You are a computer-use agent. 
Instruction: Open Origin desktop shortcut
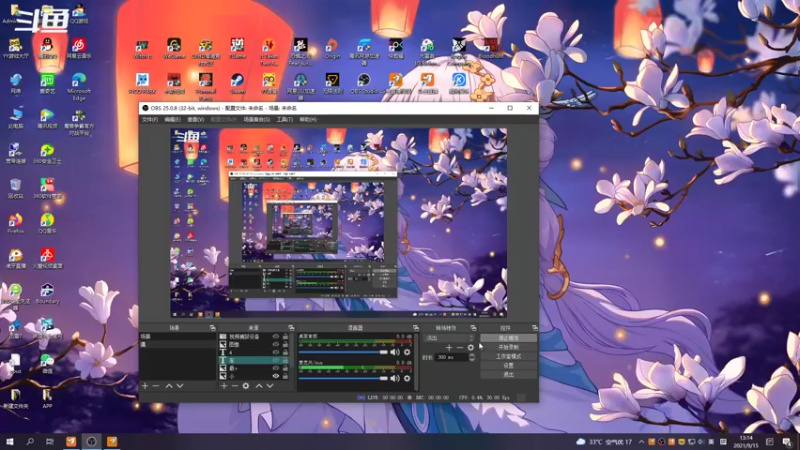(332, 49)
